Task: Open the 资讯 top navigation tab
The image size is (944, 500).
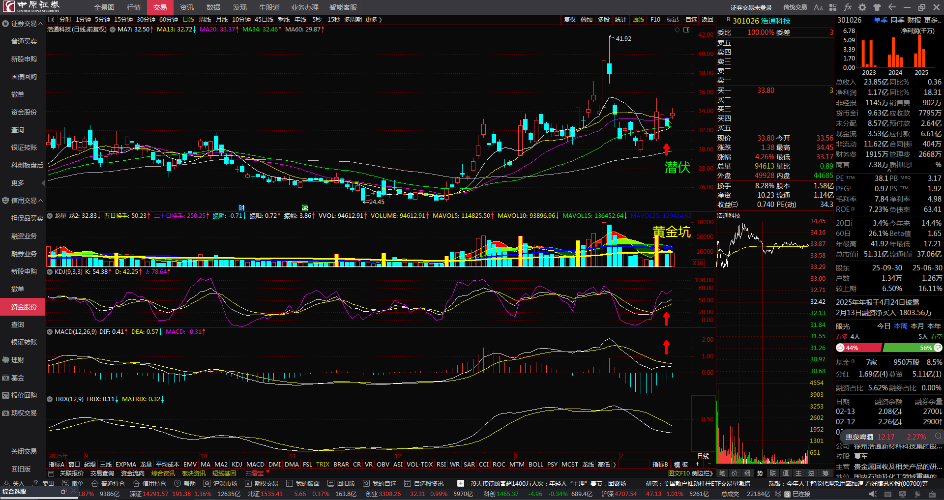Action: coord(187,7)
